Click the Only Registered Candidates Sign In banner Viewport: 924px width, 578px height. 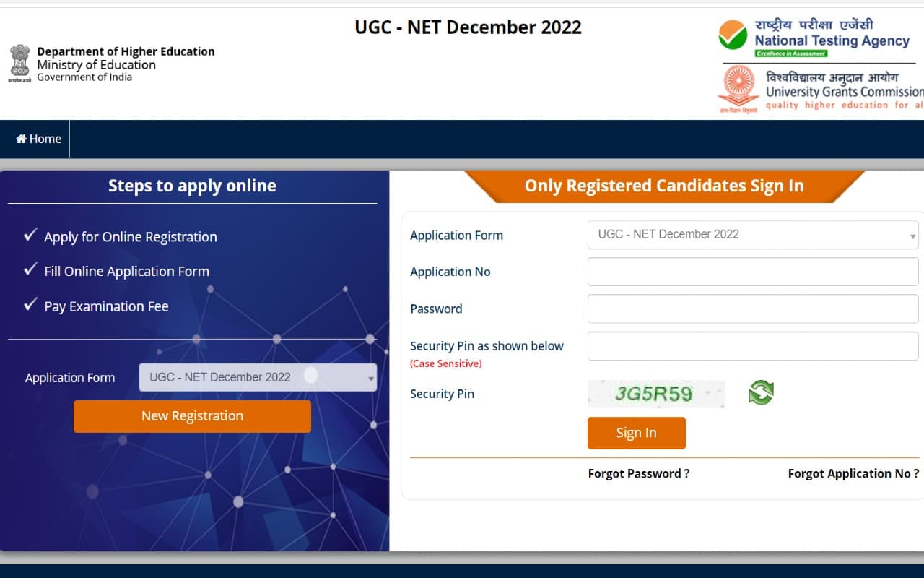[664, 186]
